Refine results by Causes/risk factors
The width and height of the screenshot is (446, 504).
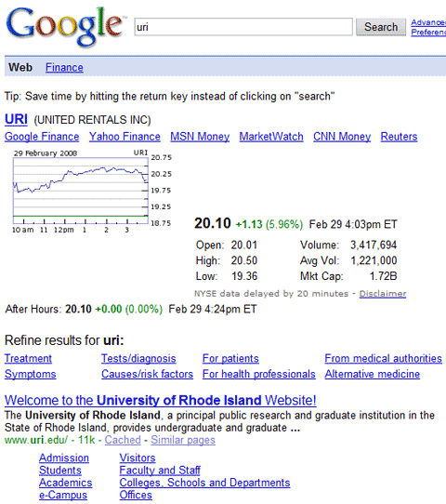coord(148,374)
